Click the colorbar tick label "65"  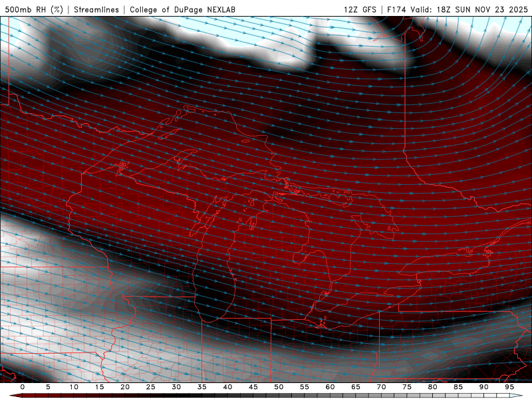pyautogui.click(x=356, y=387)
